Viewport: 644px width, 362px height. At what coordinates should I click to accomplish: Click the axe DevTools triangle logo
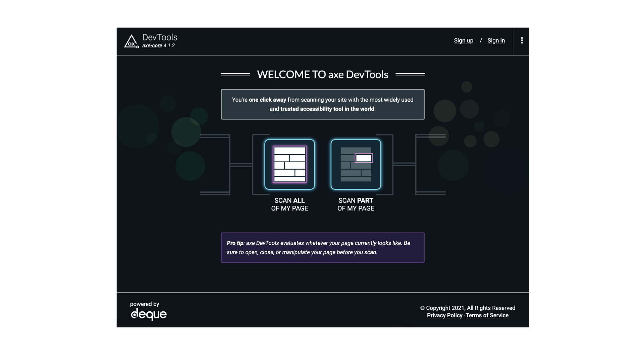(x=131, y=41)
